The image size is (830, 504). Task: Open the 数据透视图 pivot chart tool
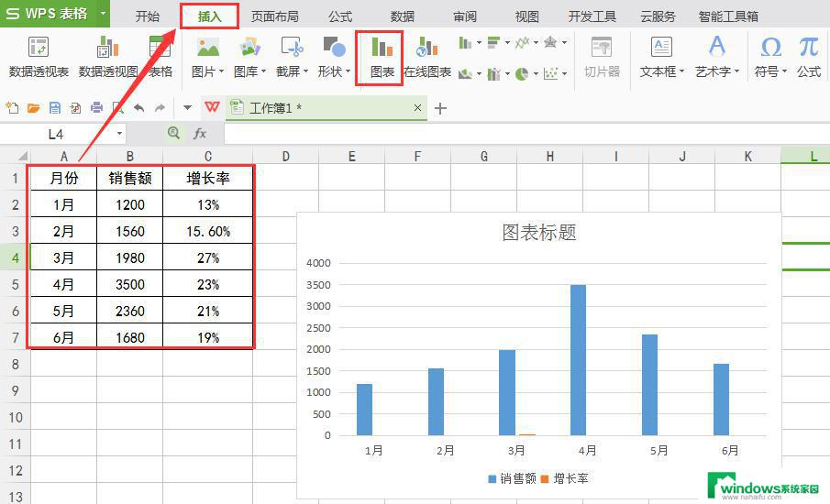pos(108,58)
